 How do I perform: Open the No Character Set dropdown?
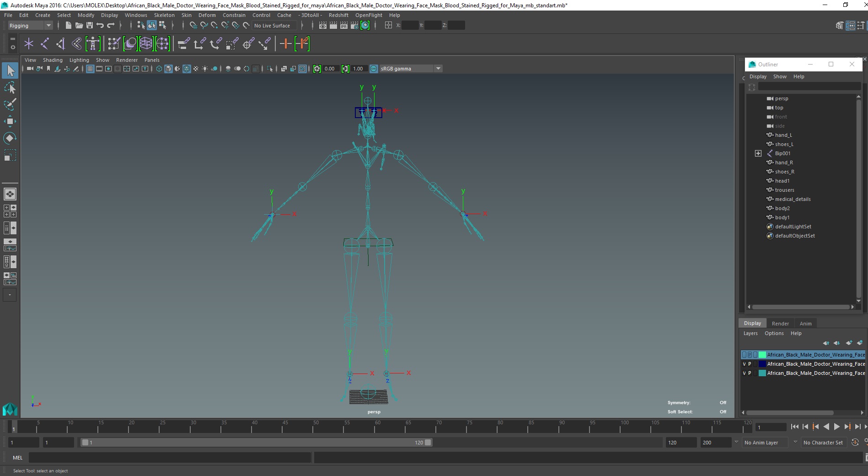pyautogui.click(x=825, y=443)
